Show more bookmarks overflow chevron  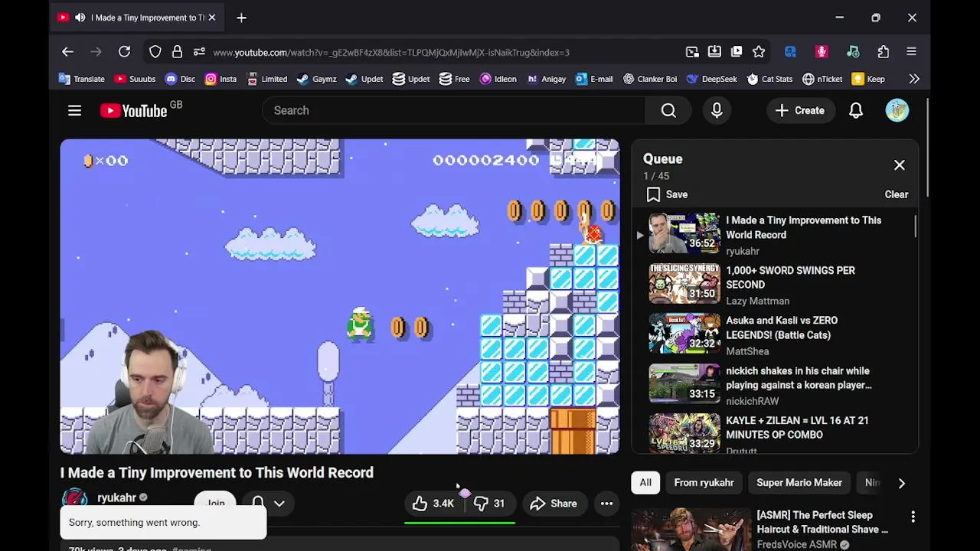coord(914,79)
